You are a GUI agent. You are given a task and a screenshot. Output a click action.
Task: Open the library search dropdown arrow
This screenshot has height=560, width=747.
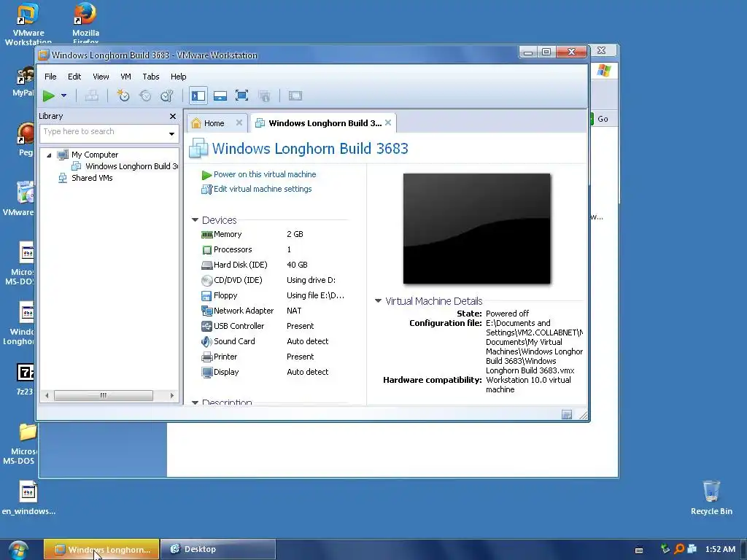(171, 134)
